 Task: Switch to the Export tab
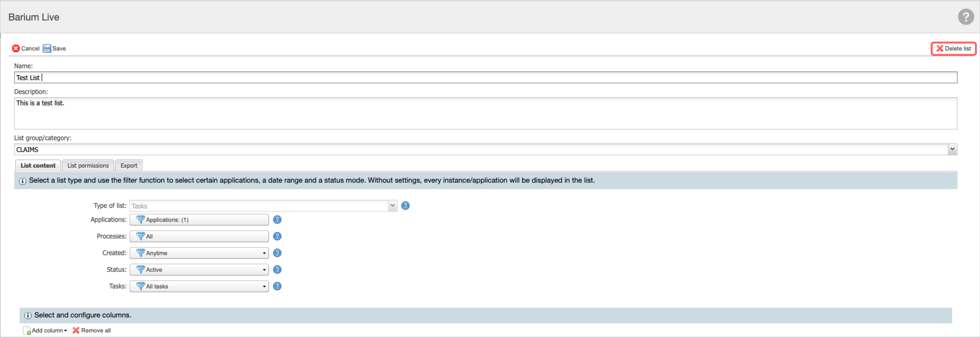point(129,165)
